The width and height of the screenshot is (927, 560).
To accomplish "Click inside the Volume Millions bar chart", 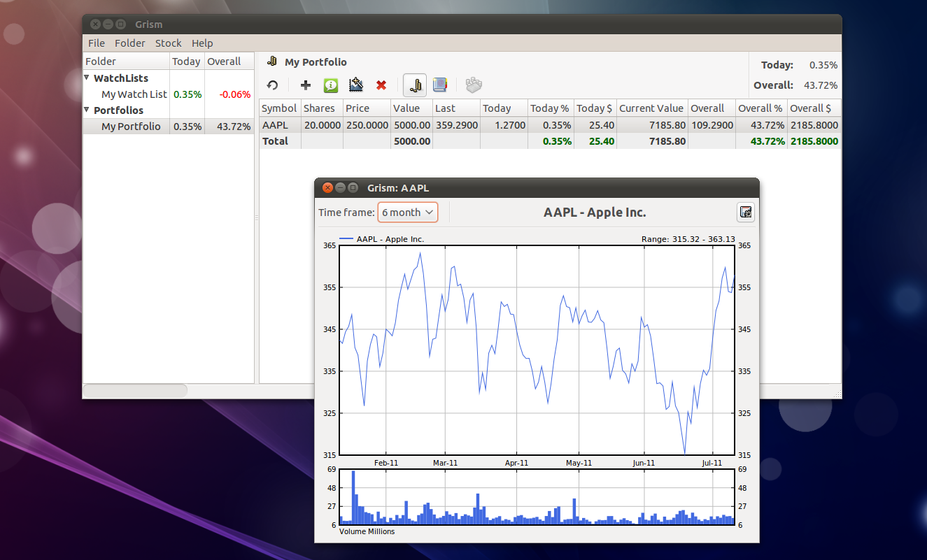I will [x=537, y=496].
